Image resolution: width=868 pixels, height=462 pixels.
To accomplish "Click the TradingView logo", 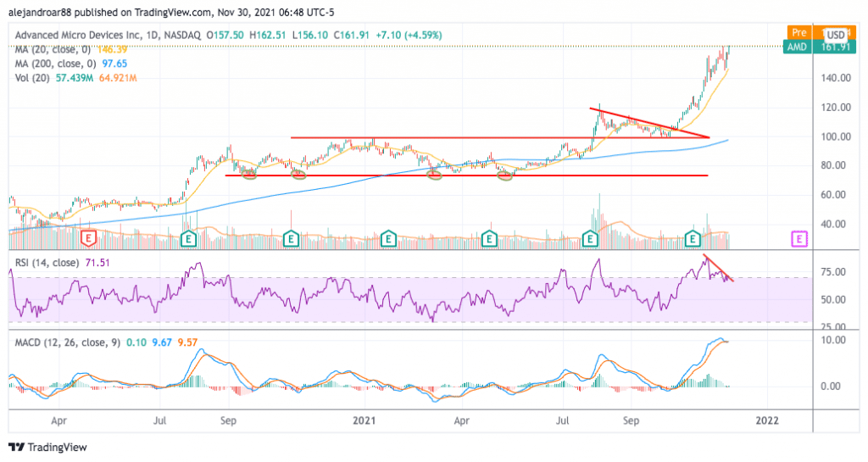I will 48,447.
